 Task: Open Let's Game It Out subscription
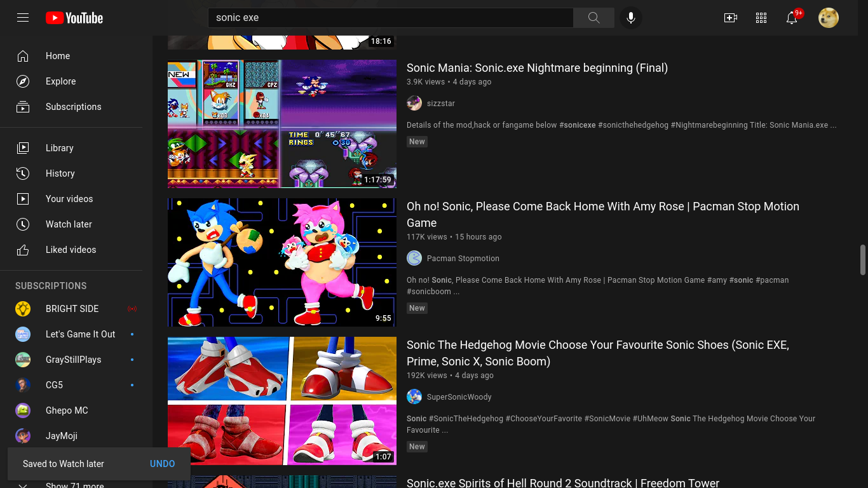pyautogui.click(x=76, y=334)
